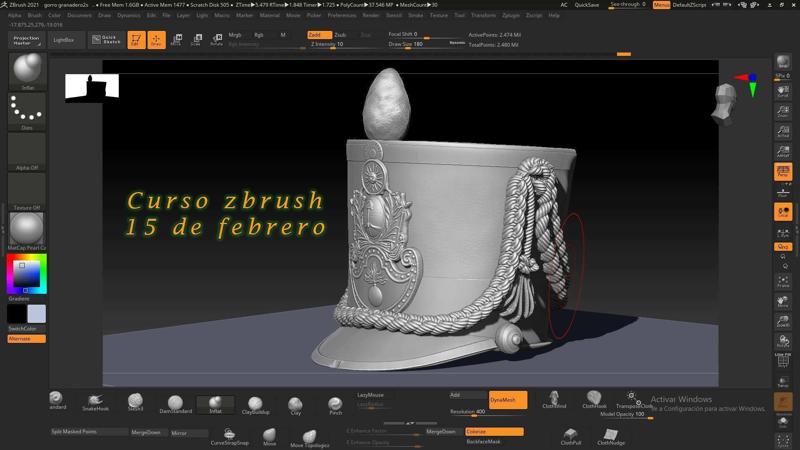Toggle the Alternate color button
This screenshot has height=450, width=800.
[x=27, y=339]
